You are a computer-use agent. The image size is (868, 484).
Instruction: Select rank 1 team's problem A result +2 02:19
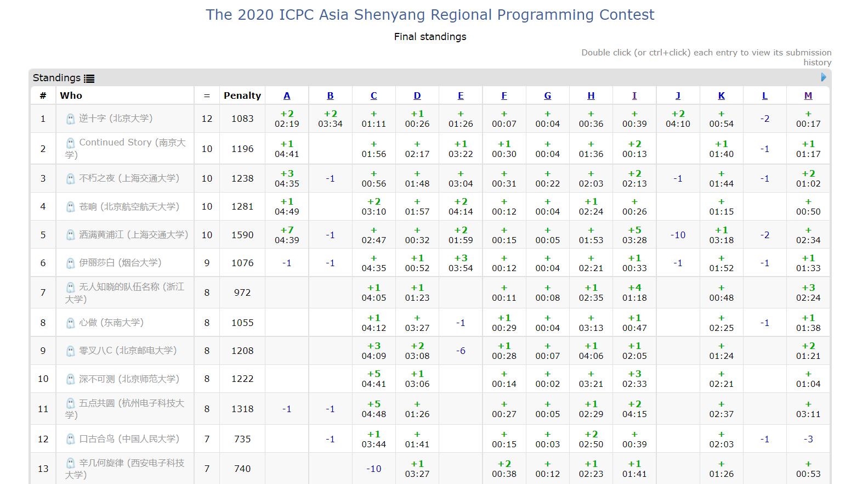click(x=287, y=119)
